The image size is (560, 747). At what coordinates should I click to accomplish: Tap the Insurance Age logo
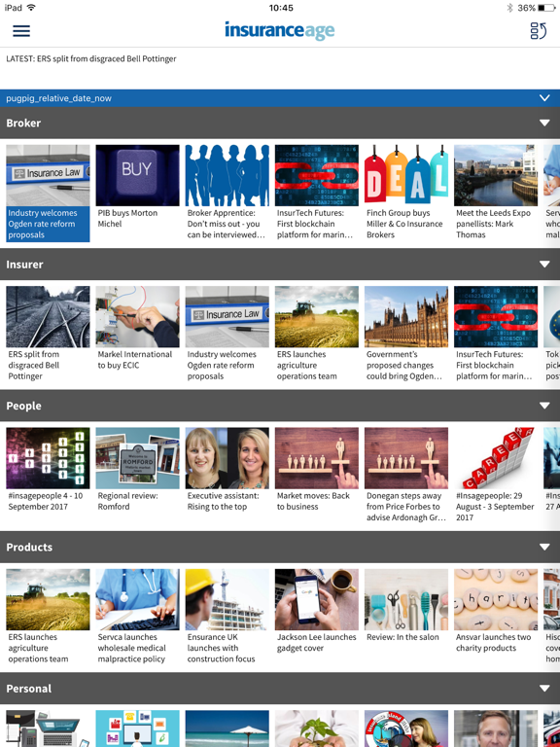coord(280,30)
